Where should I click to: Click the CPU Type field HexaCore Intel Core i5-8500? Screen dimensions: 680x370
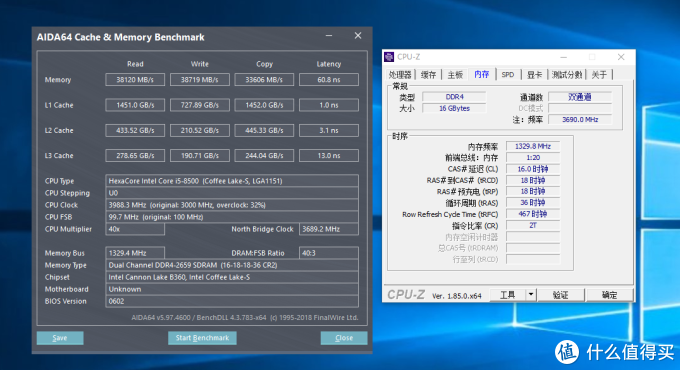232,181
